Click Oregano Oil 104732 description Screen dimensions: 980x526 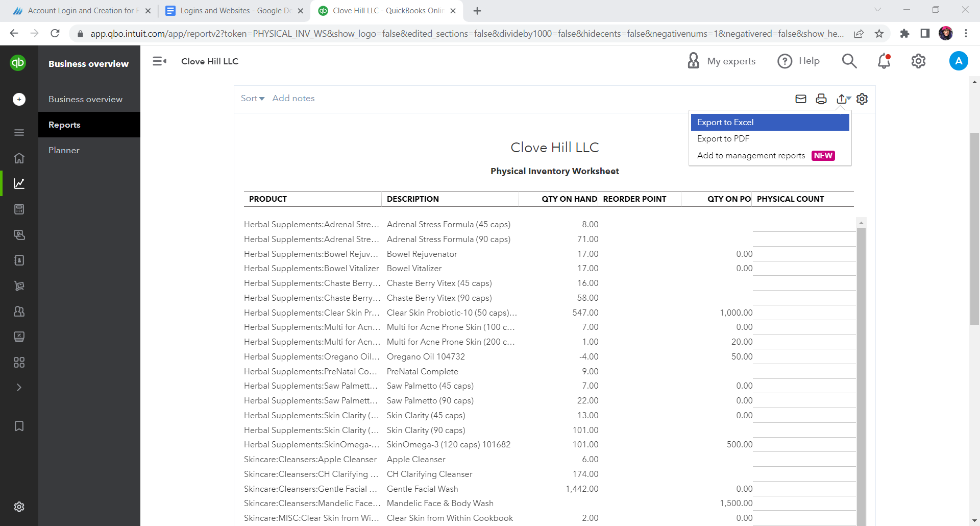426,356
